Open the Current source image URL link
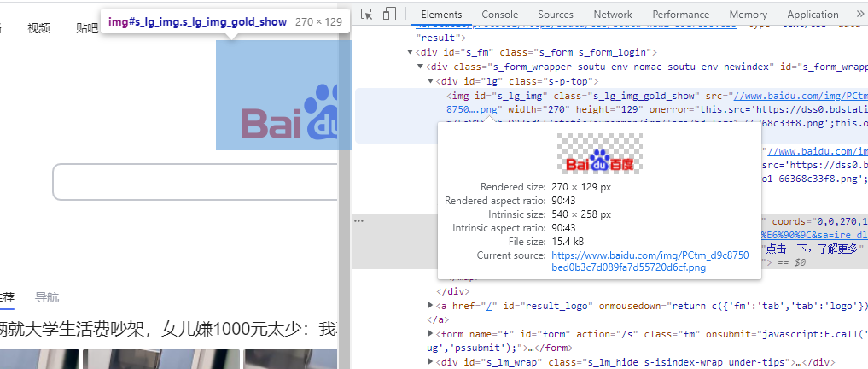This screenshot has width=868, height=369. point(650,261)
